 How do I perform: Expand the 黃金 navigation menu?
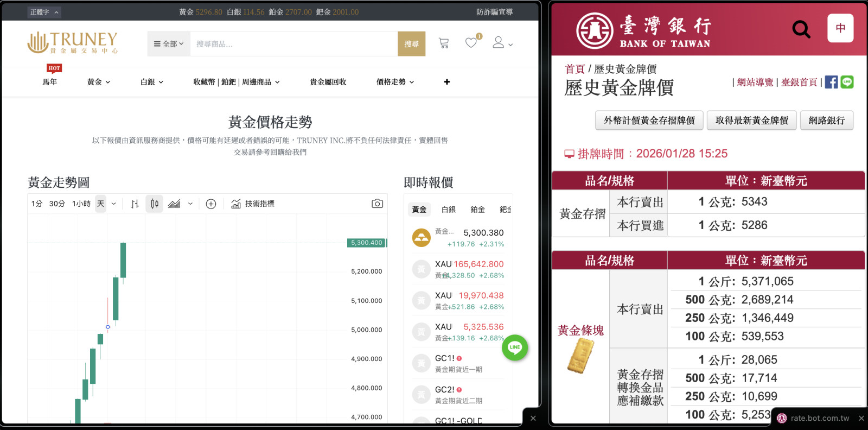pyautogui.click(x=99, y=82)
